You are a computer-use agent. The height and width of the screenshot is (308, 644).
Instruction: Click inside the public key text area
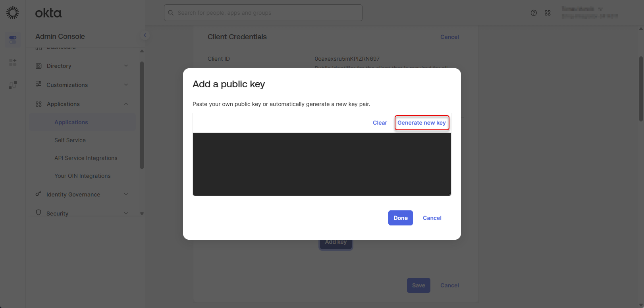pos(322,164)
